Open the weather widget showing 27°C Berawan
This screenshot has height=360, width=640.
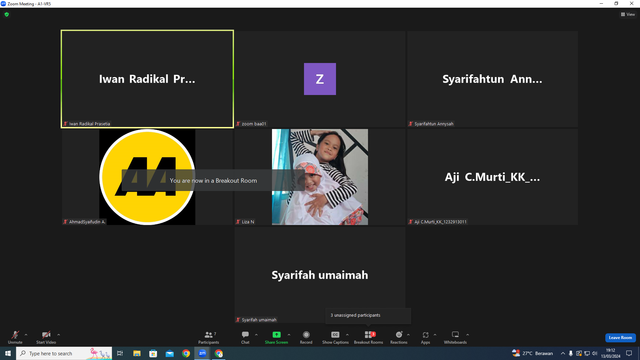(x=533, y=353)
